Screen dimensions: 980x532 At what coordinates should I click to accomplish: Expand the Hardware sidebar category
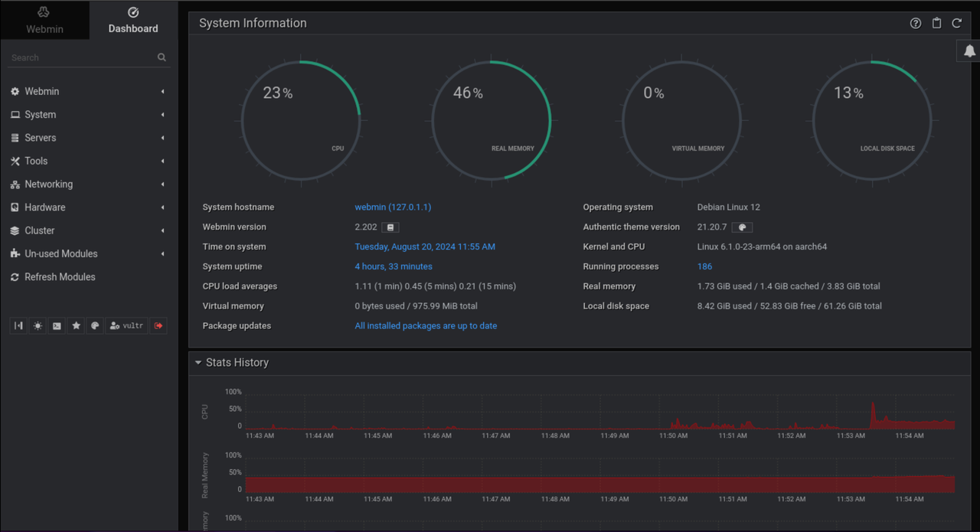[x=44, y=207]
